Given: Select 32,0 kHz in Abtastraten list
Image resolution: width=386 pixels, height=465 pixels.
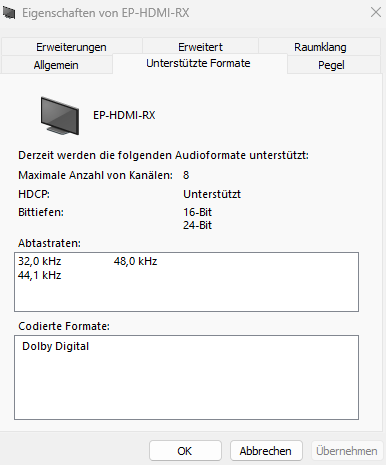Looking at the screenshot, I should click(x=40, y=261).
